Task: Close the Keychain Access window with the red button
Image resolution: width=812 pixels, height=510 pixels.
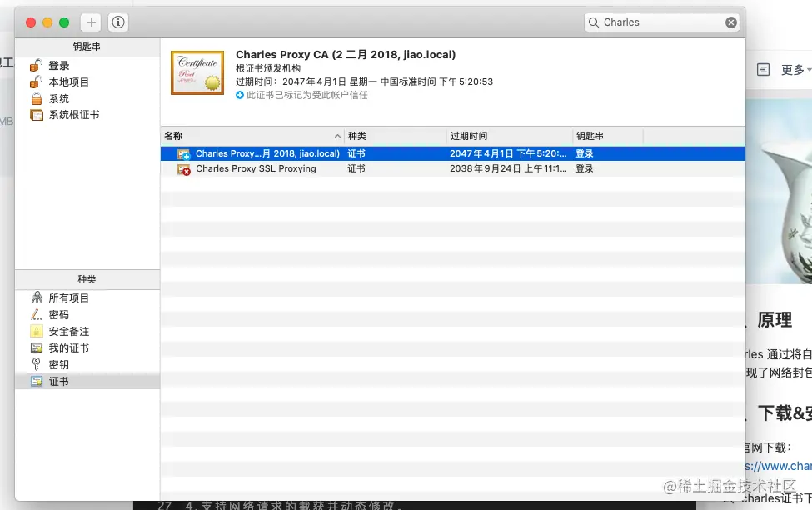Action: pyautogui.click(x=31, y=22)
